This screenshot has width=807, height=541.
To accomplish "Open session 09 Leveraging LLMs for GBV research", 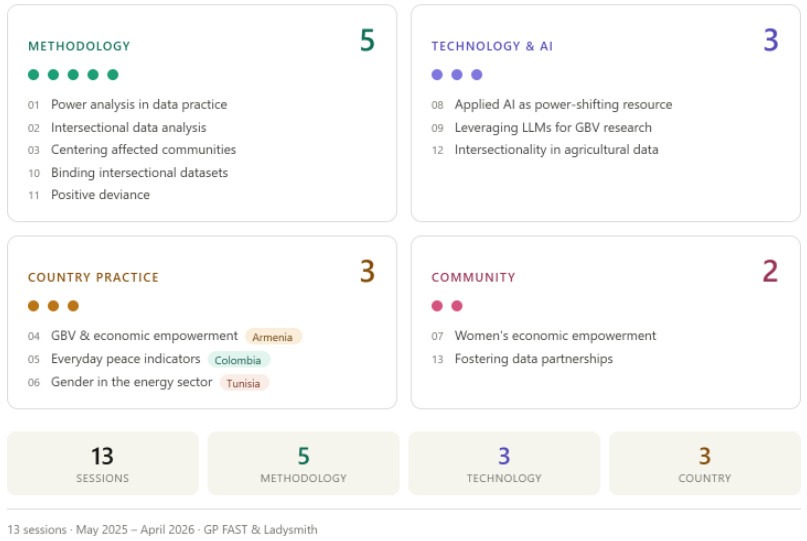I will (541, 127).
